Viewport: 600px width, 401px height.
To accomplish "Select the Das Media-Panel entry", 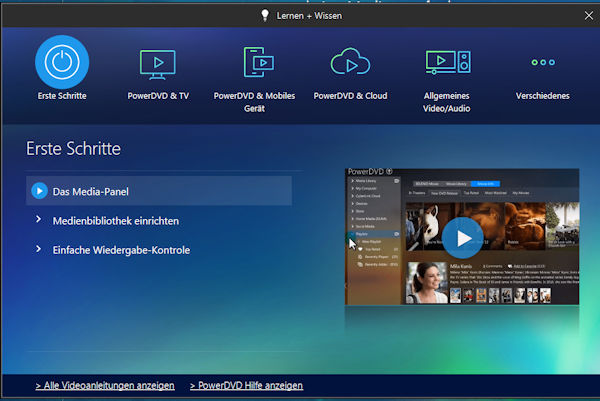I will [x=159, y=191].
